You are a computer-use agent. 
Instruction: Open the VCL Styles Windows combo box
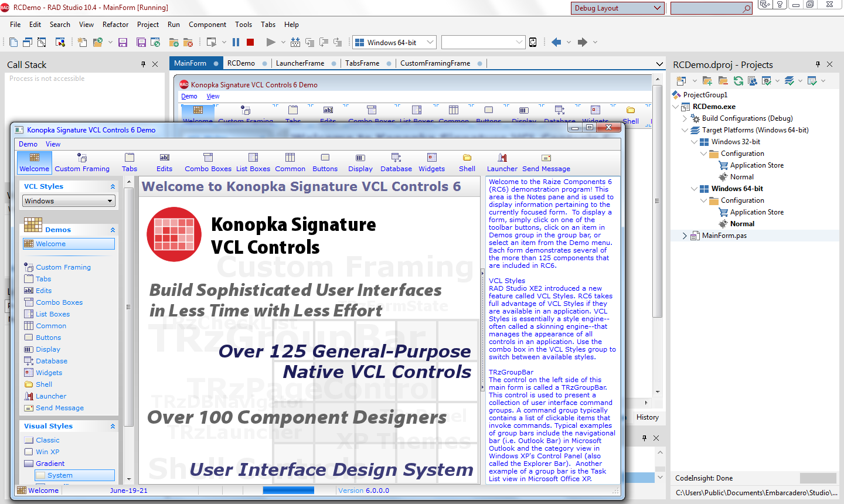click(x=69, y=201)
